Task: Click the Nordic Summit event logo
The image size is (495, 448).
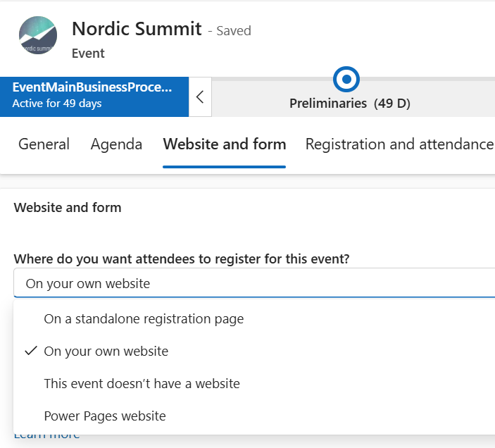Action: click(38, 35)
